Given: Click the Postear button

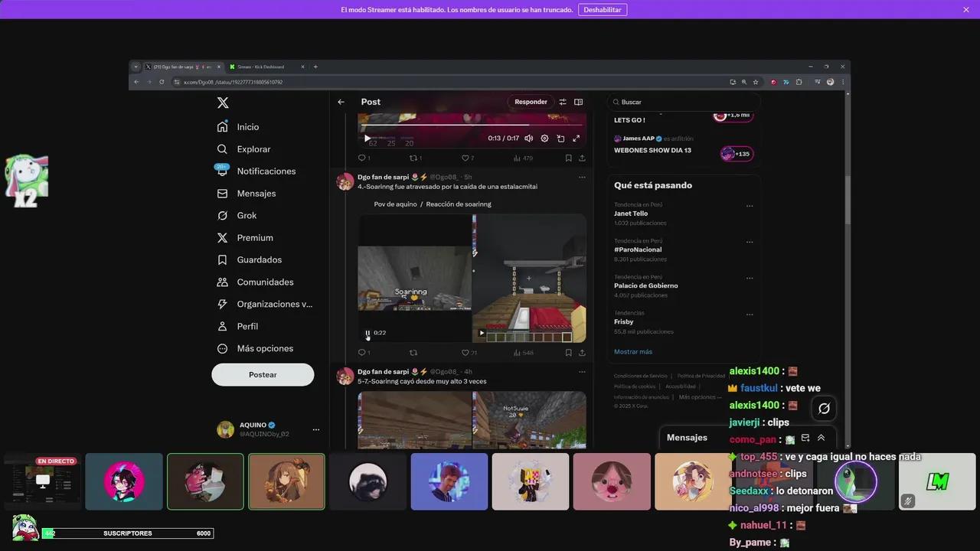Looking at the screenshot, I should 263,375.
